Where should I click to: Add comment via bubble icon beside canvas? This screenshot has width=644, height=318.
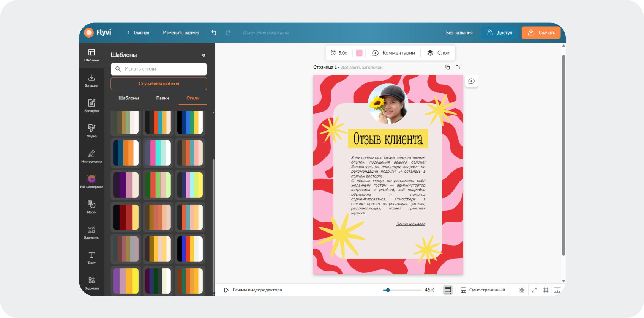[x=471, y=81]
